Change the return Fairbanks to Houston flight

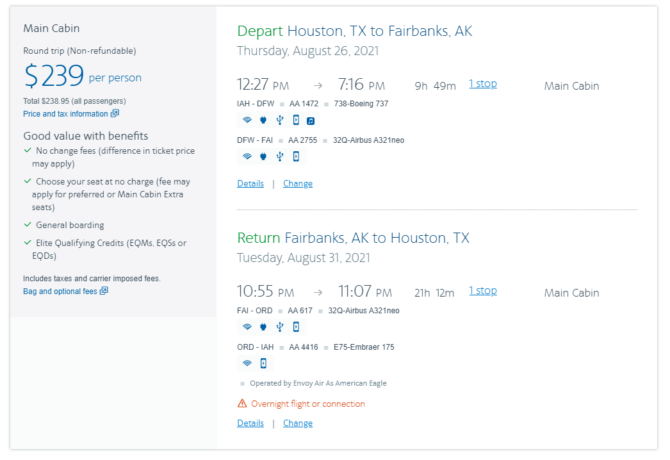tap(297, 423)
